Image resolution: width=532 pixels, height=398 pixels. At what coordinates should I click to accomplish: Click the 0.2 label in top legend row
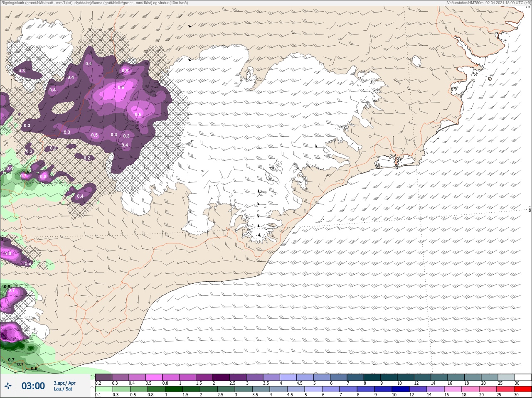[98, 383]
